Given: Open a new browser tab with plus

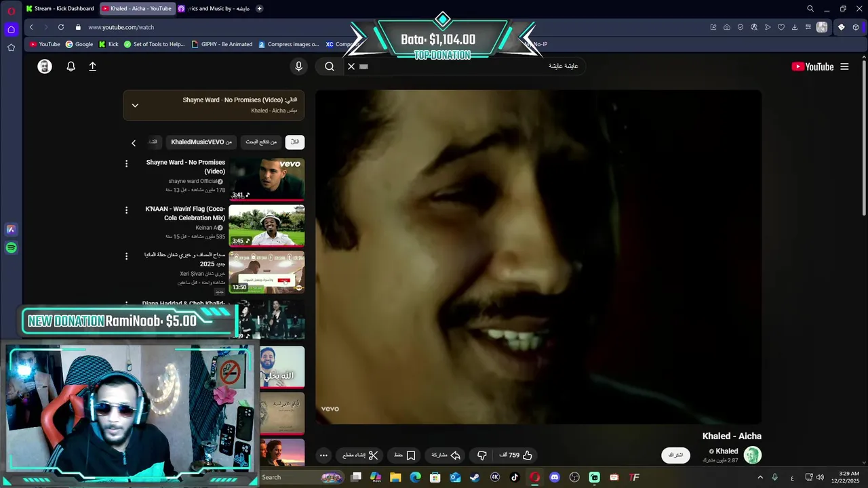Looking at the screenshot, I should (x=259, y=9).
